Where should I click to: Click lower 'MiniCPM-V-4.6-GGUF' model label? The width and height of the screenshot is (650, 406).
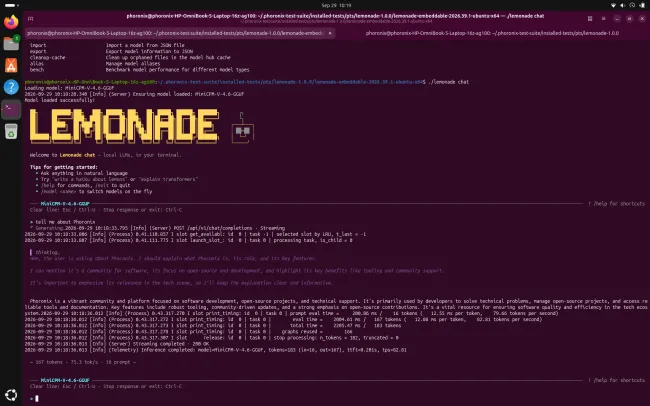click(x=65, y=380)
